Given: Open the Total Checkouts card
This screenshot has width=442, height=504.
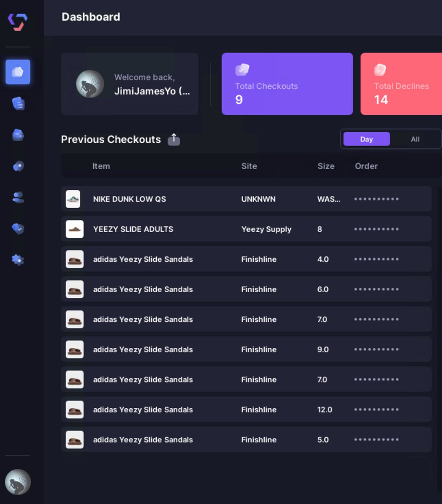Looking at the screenshot, I should coord(287,84).
